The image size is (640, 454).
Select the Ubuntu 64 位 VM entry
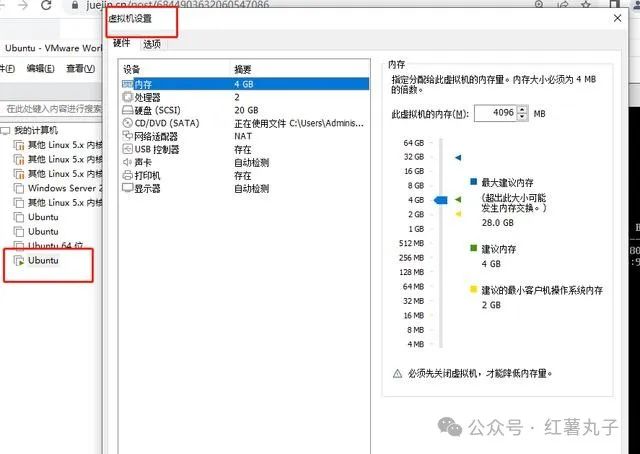click(56, 245)
